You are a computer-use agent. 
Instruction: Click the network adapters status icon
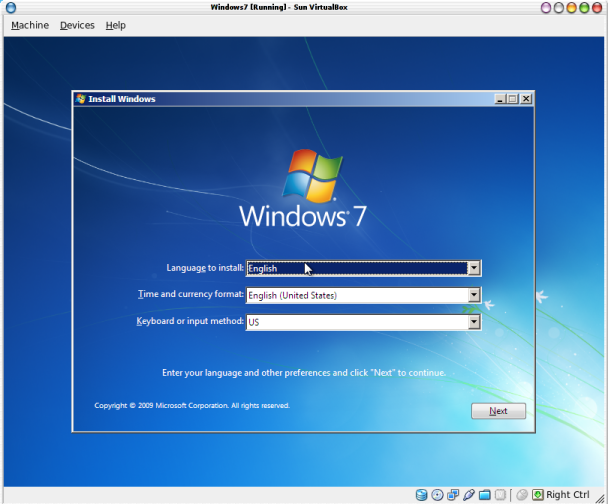pyautogui.click(x=453, y=495)
